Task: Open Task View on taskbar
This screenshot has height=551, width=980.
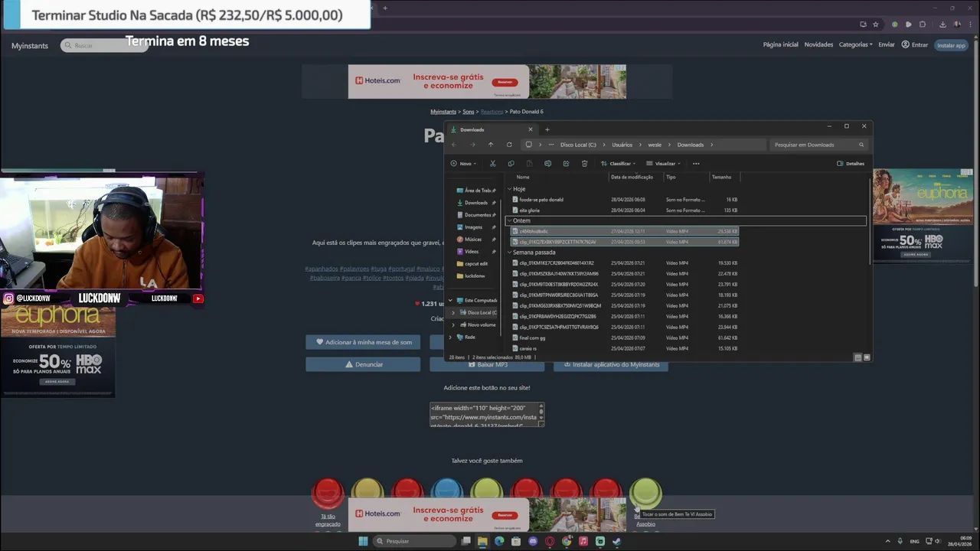Action: tap(465, 541)
